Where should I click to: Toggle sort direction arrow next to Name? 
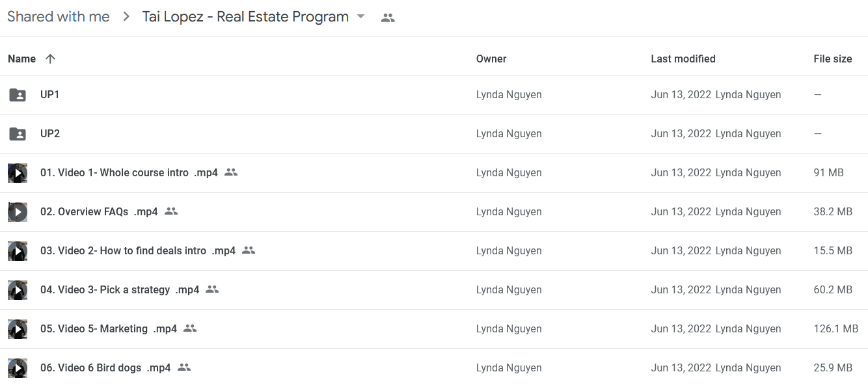pyautogui.click(x=50, y=59)
